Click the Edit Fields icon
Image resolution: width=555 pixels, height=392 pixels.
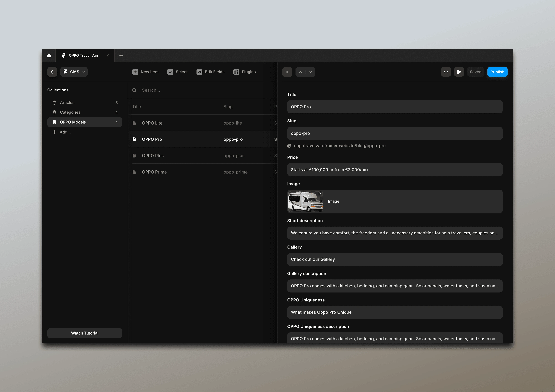click(199, 72)
